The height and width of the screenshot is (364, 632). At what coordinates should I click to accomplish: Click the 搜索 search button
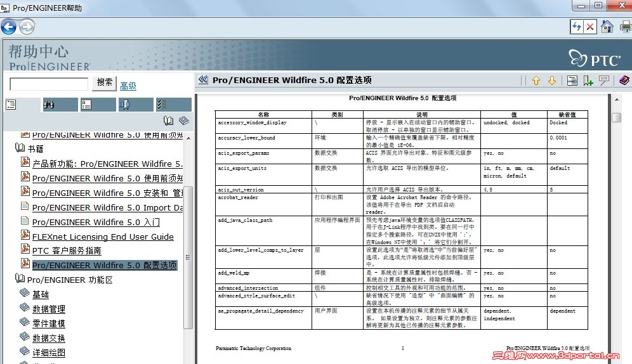tap(105, 83)
